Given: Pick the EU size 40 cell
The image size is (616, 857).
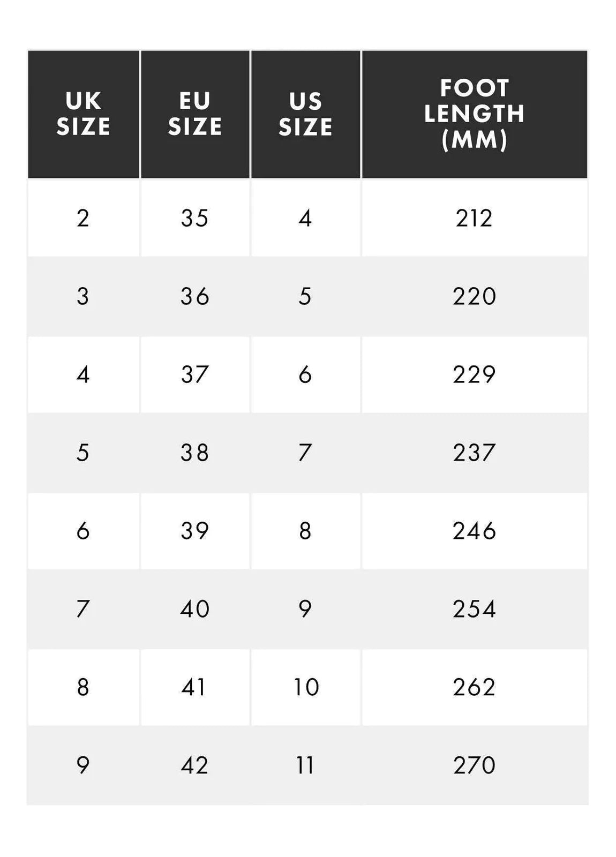Looking at the screenshot, I should pyautogui.click(x=195, y=609).
